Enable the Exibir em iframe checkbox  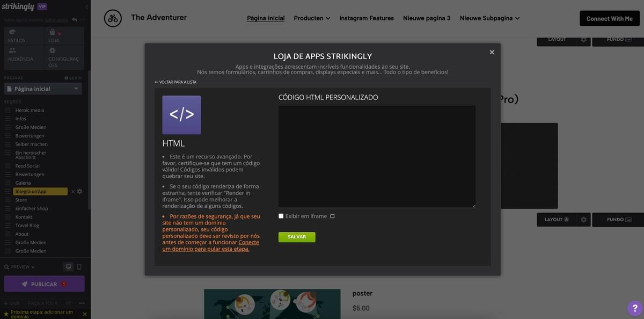280,215
